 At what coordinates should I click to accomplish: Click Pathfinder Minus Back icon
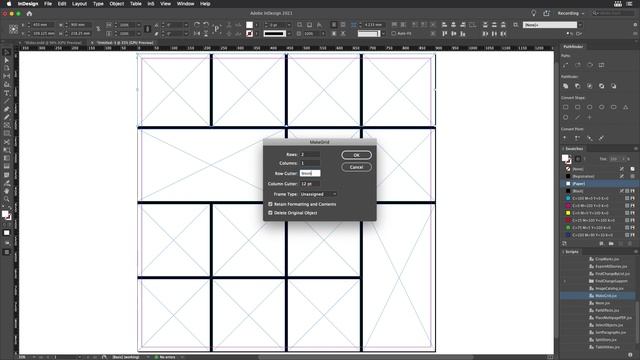click(x=613, y=86)
